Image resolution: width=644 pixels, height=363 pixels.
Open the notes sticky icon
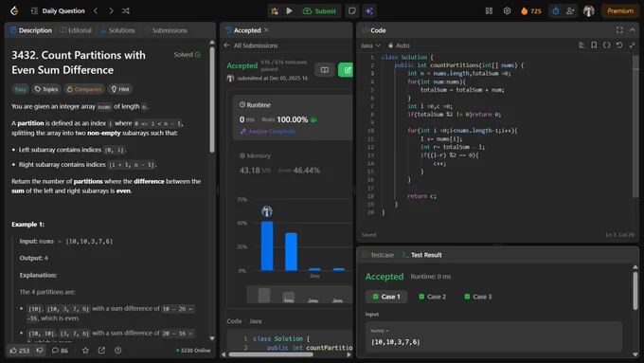[x=352, y=11]
